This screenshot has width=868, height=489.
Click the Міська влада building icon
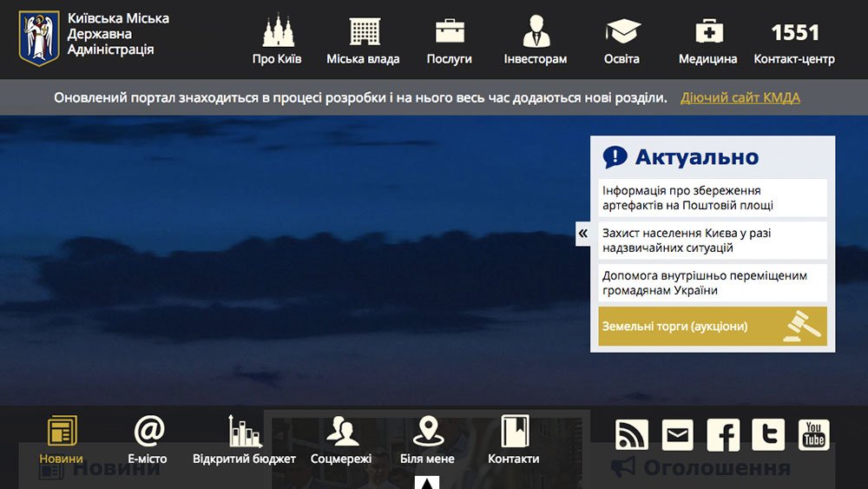click(x=364, y=32)
